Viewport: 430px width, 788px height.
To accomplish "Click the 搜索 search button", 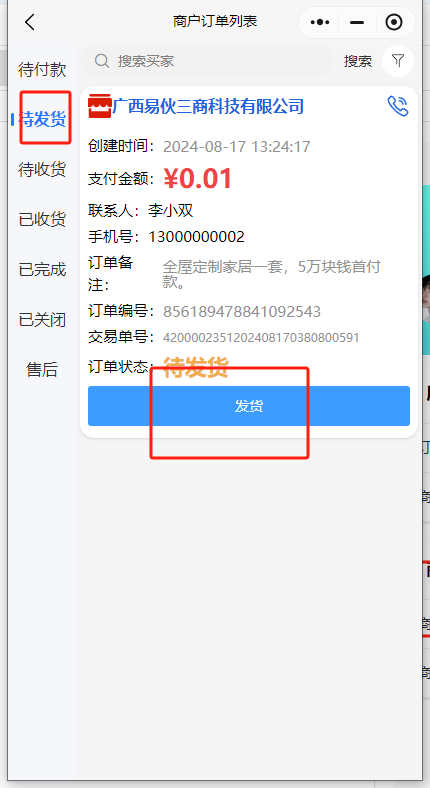I will tap(358, 61).
